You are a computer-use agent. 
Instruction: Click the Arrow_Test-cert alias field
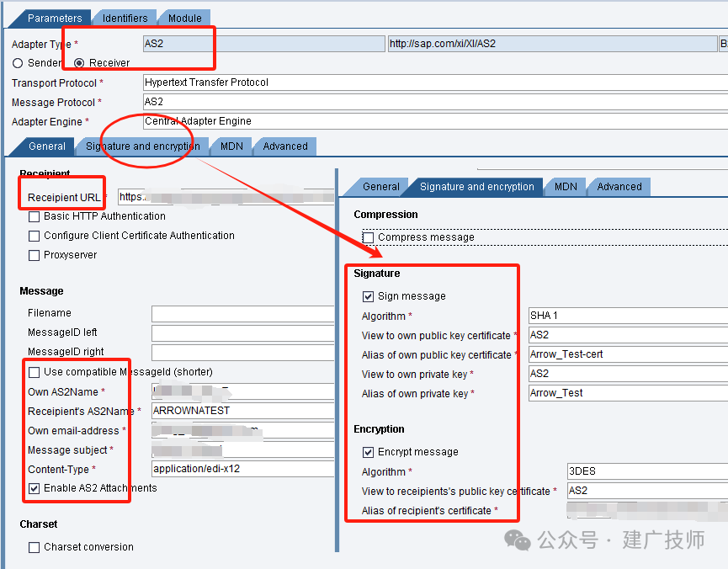click(628, 354)
